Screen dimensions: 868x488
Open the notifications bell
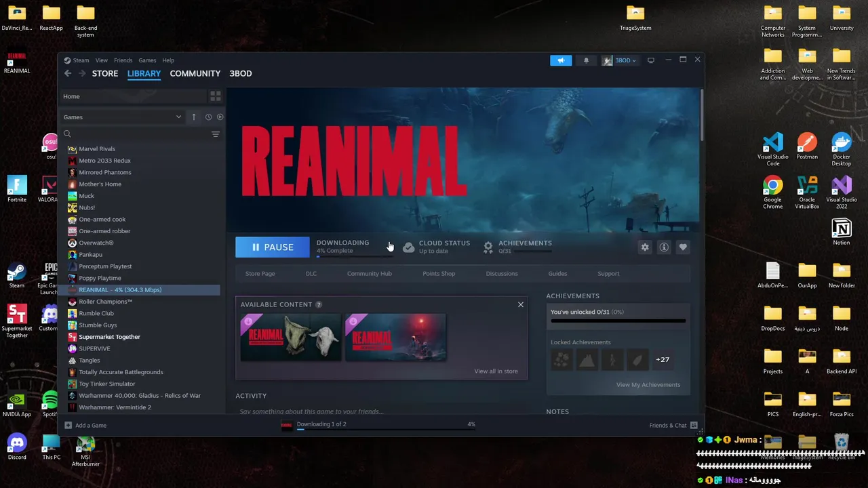pos(587,60)
